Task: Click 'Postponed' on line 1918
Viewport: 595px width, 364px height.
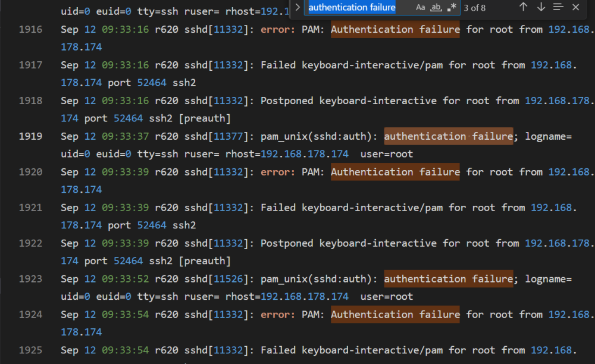Action: pyautogui.click(x=287, y=101)
